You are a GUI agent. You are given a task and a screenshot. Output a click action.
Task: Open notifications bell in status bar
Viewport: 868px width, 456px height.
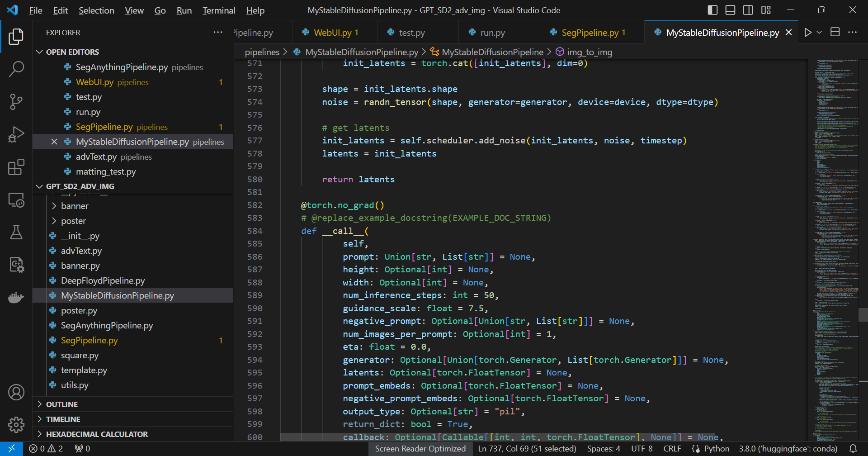coord(853,449)
